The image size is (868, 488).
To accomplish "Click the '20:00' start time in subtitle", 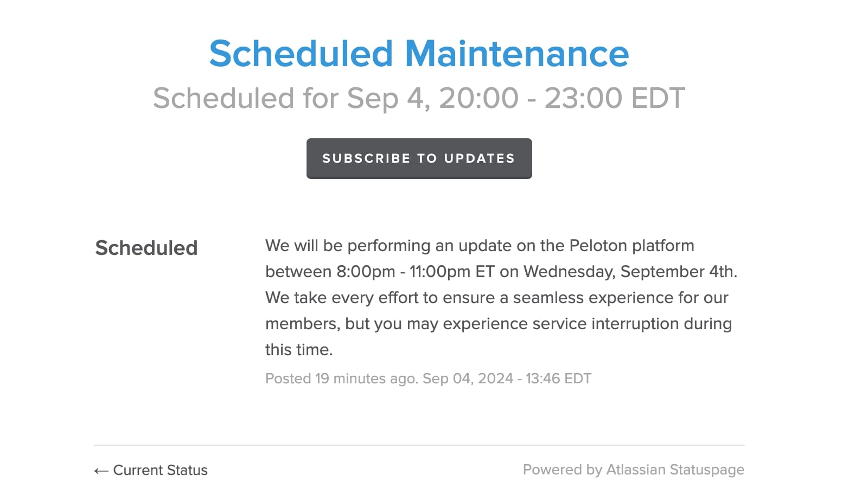I will 478,98.
